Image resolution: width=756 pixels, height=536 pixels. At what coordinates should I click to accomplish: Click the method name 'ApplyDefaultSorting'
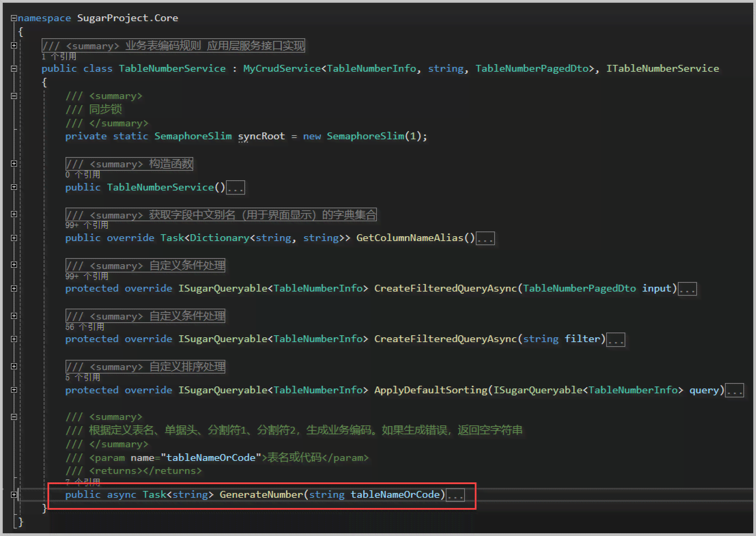[x=431, y=390]
